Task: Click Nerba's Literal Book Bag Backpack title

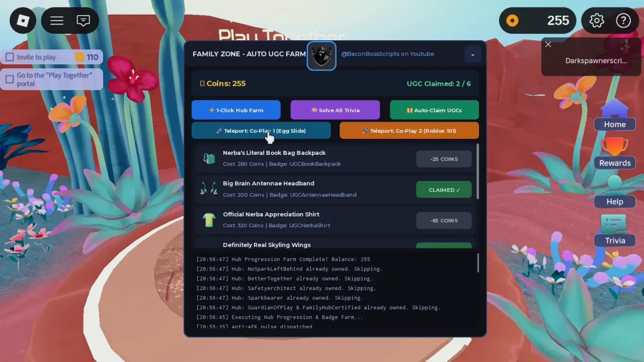Action: click(x=274, y=153)
